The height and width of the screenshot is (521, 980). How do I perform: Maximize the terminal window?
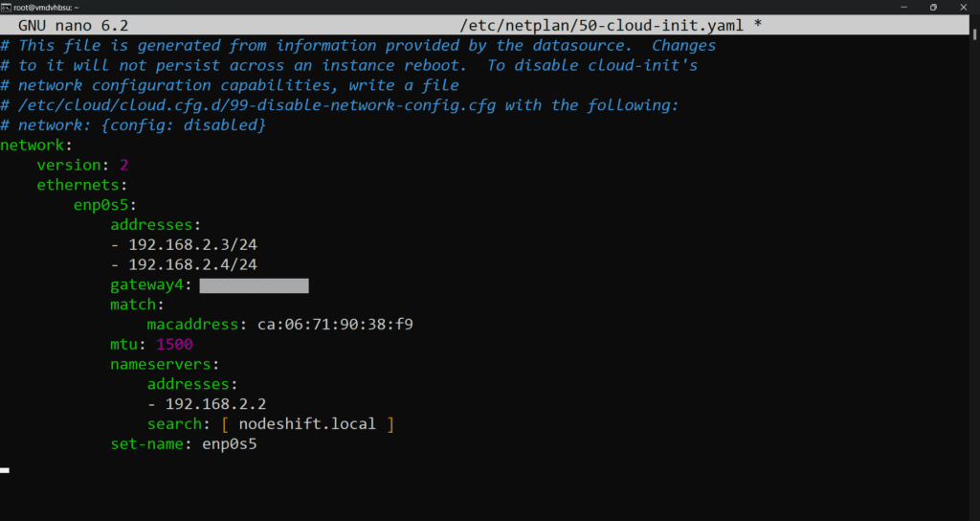pyautogui.click(x=933, y=7)
